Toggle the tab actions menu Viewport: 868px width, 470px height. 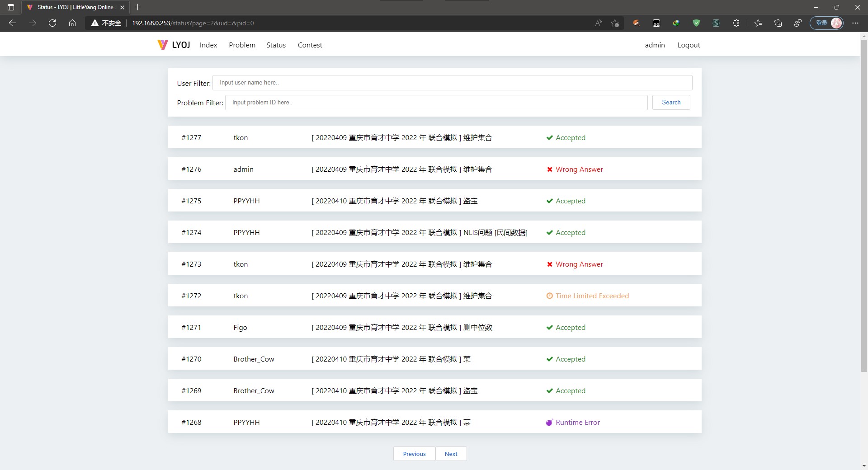(x=10, y=7)
